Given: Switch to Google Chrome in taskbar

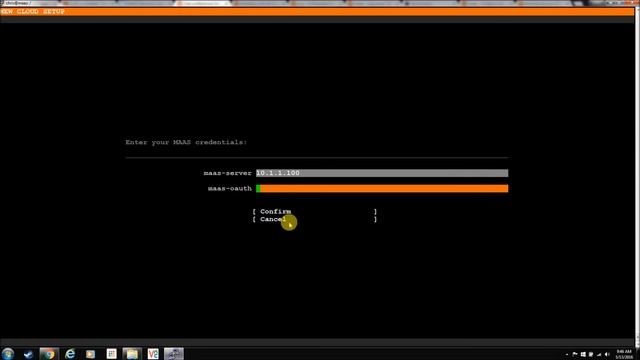Looking at the screenshot, I should tap(49, 354).
